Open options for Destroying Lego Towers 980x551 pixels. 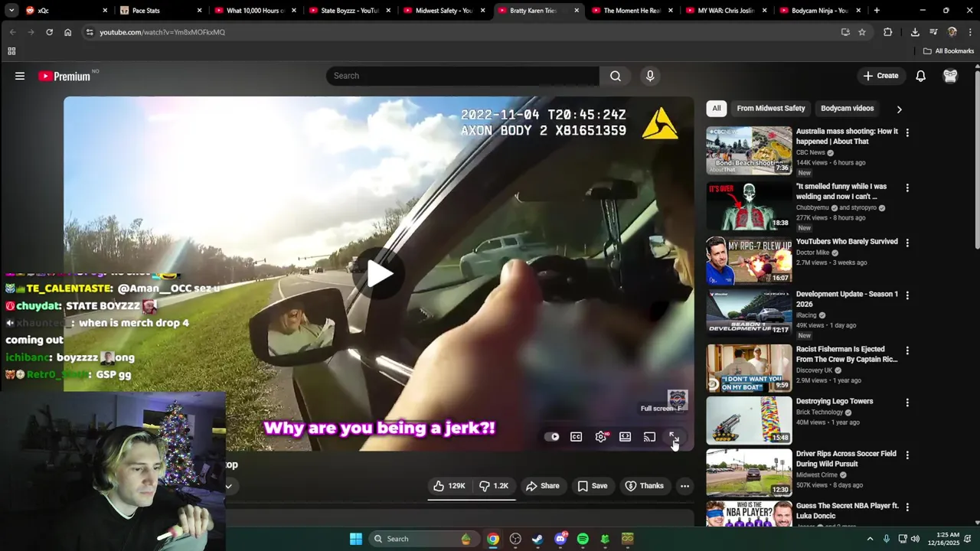pyautogui.click(x=907, y=403)
